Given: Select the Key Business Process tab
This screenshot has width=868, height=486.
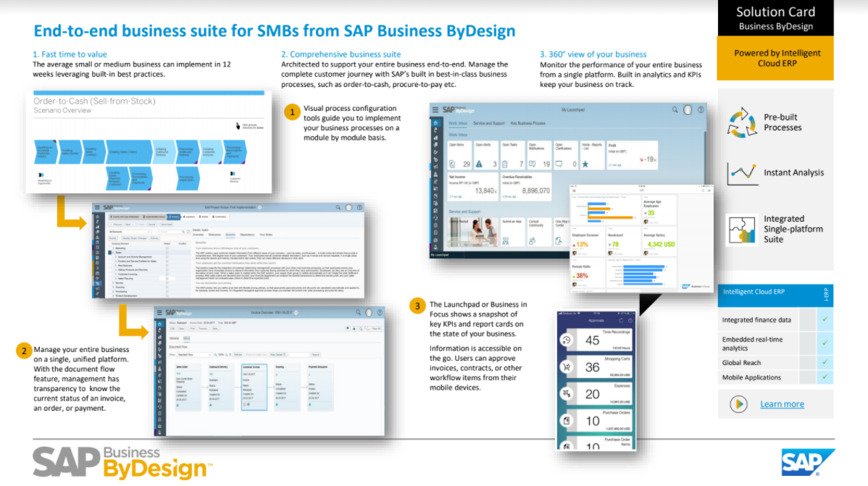Looking at the screenshot, I should (x=527, y=123).
